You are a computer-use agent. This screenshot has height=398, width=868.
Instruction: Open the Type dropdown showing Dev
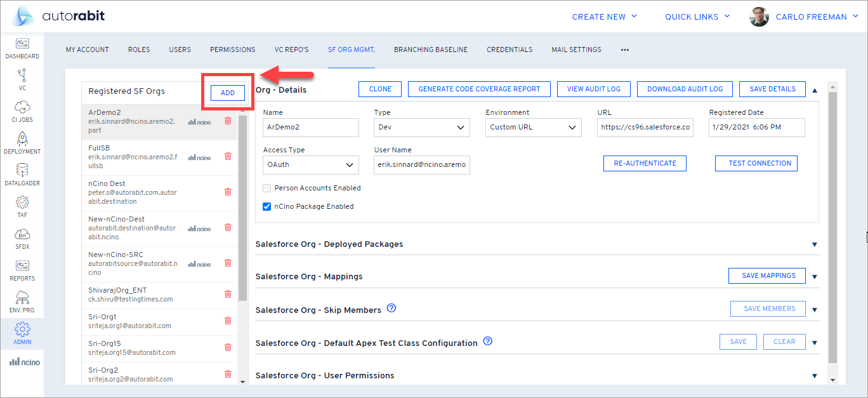pyautogui.click(x=422, y=128)
